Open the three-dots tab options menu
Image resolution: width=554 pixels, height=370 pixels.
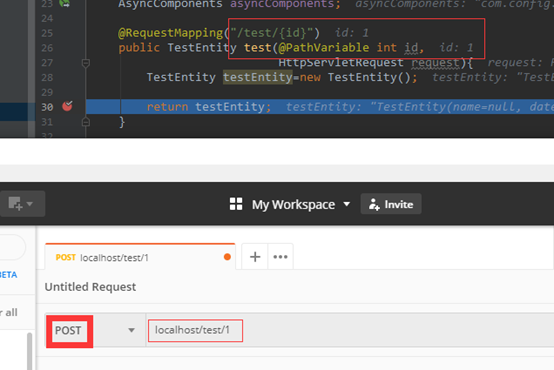pyautogui.click(x=280, y=257)
